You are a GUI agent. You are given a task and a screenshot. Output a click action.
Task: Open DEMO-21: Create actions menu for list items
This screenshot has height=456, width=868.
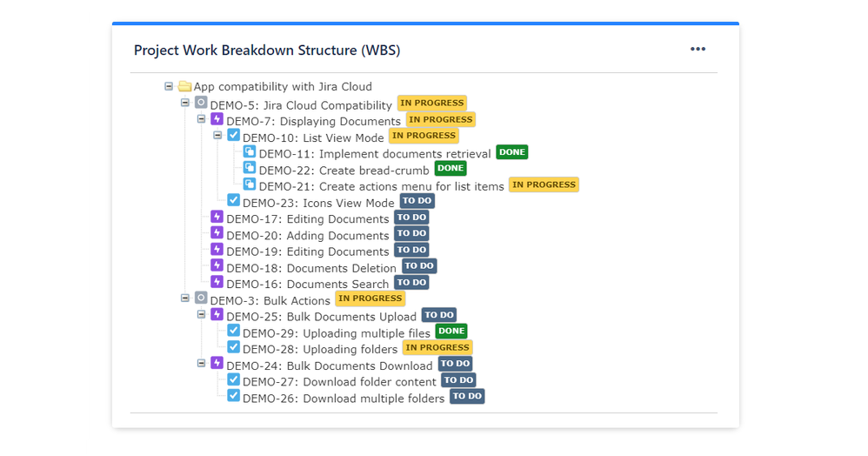382,187
